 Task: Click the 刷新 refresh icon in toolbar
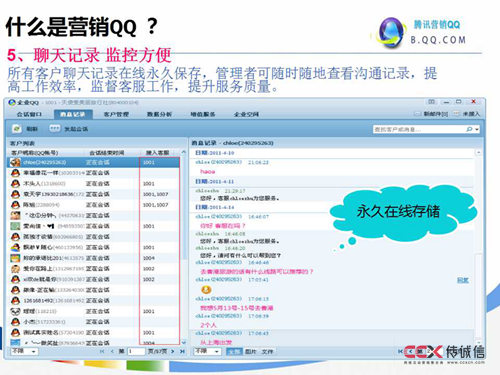point(17,129)
